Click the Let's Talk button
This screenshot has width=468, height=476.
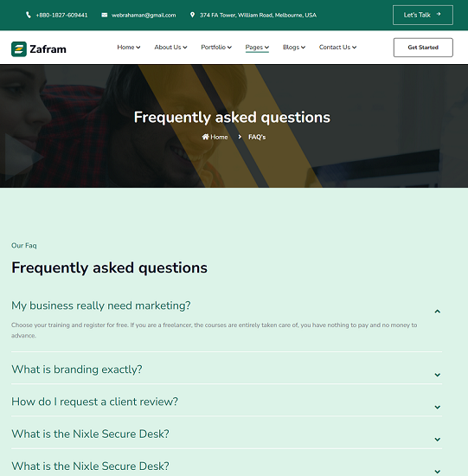[x=423, y=15]
